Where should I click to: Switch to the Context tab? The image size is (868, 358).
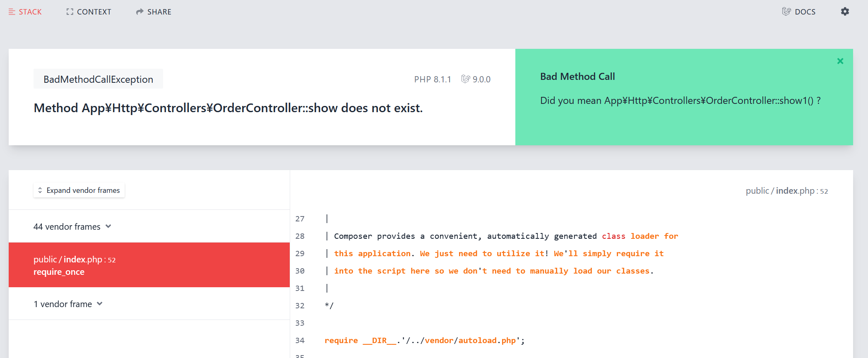click(x=89, y=12)
